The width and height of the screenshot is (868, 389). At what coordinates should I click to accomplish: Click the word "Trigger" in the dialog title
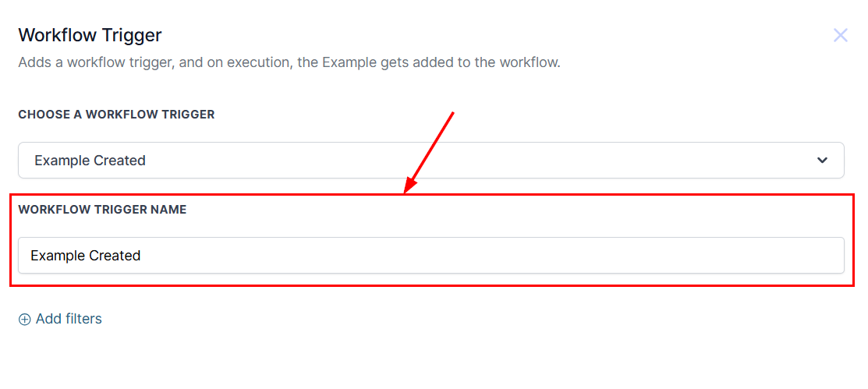[132, 35]
